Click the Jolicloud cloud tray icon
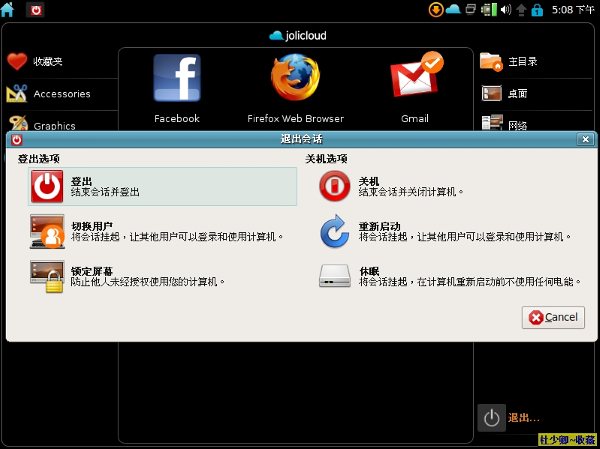 tap(453, 9)
